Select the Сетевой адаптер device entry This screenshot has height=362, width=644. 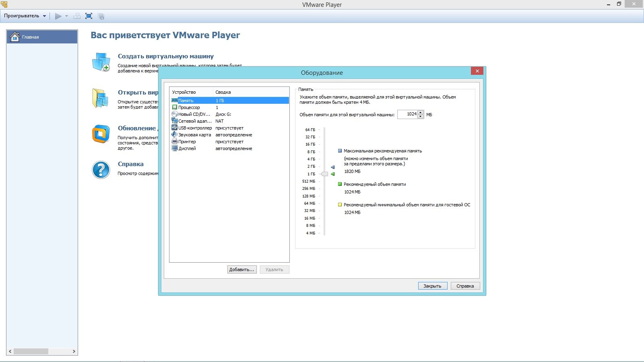tap(195, 121)
